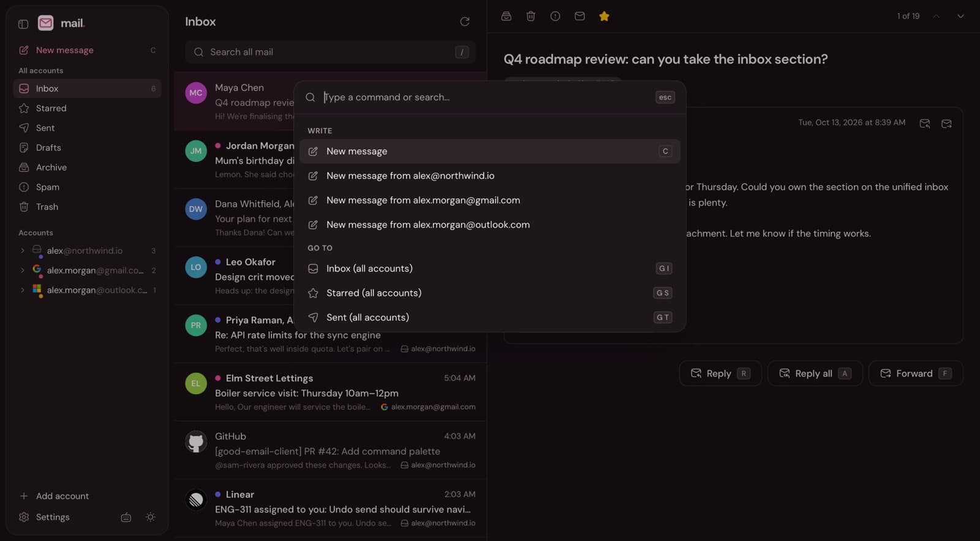The image size is (980, 541).
Task: Choose New message from alex.morgan@gmail.com
Action: 490,200
